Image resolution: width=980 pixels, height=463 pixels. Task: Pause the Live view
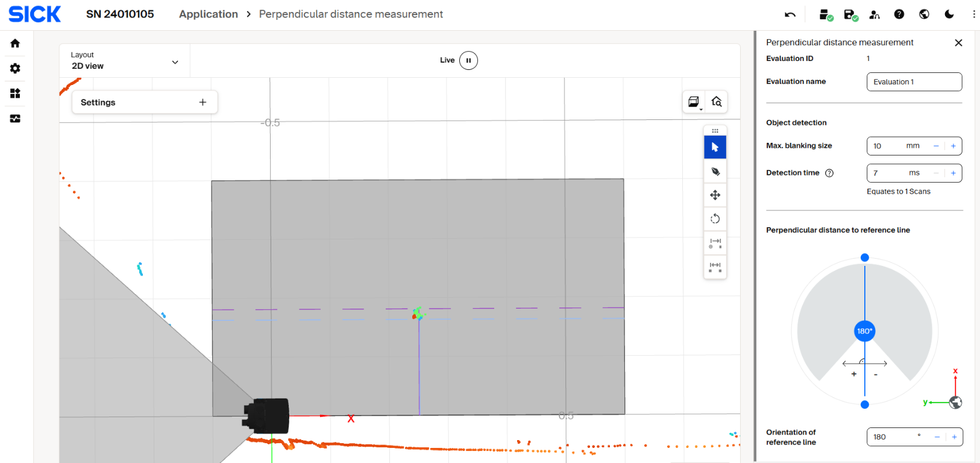[x=468, y=60]
